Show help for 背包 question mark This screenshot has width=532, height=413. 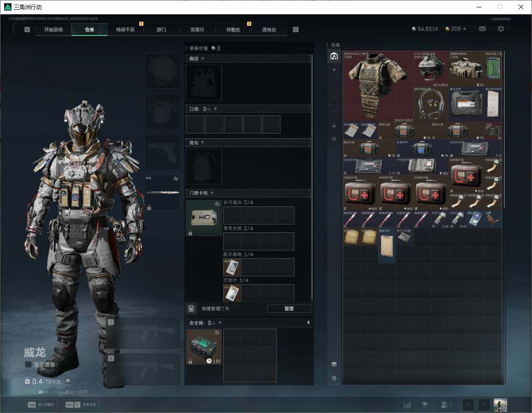click(202, 143)
